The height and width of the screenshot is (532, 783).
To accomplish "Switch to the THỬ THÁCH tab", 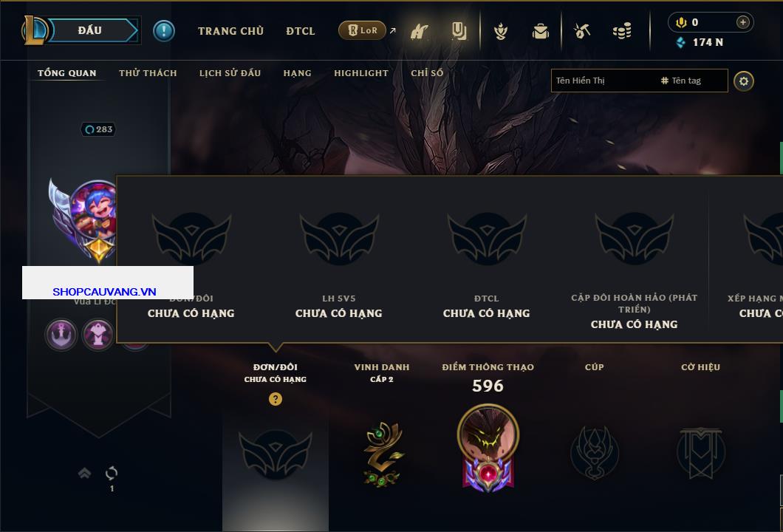I will (x=148, y=73).
